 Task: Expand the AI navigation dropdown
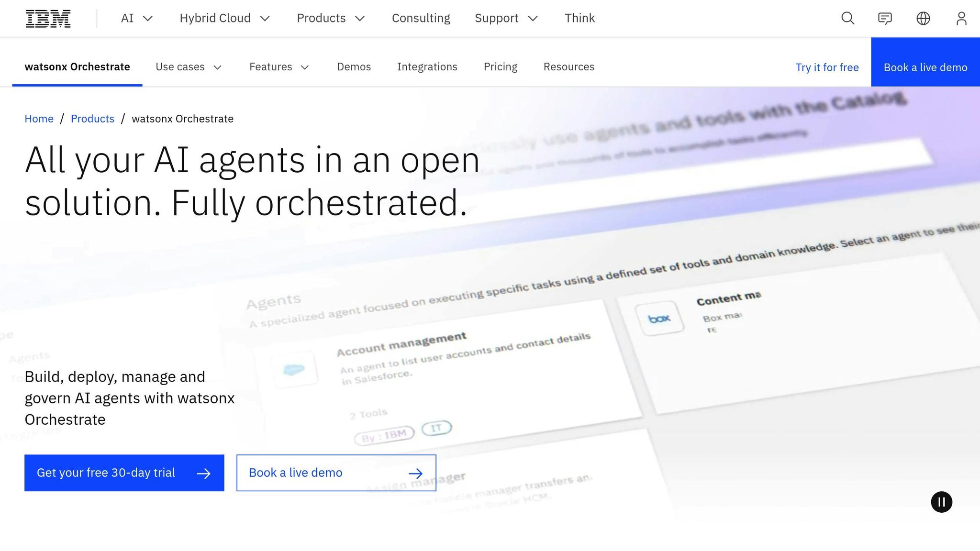(x=136, y=18)
